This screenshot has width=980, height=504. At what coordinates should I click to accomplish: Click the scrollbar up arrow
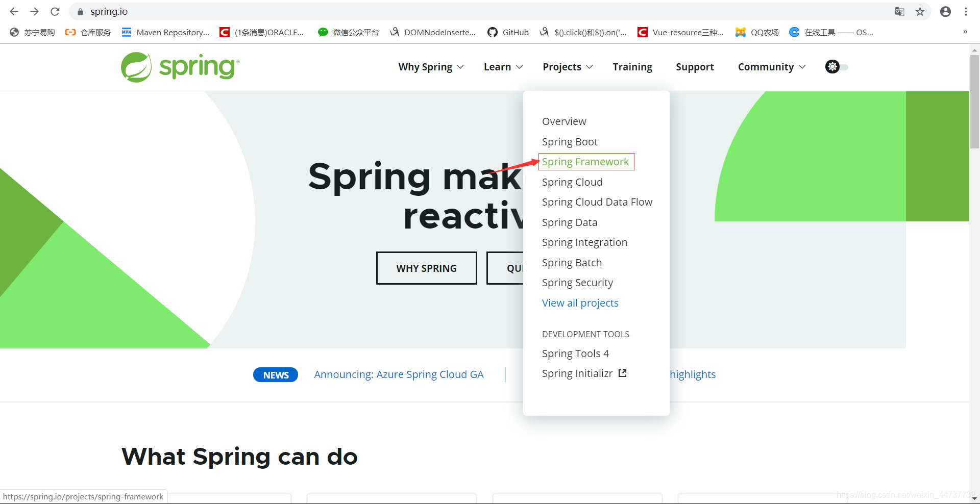coord(974,50)
